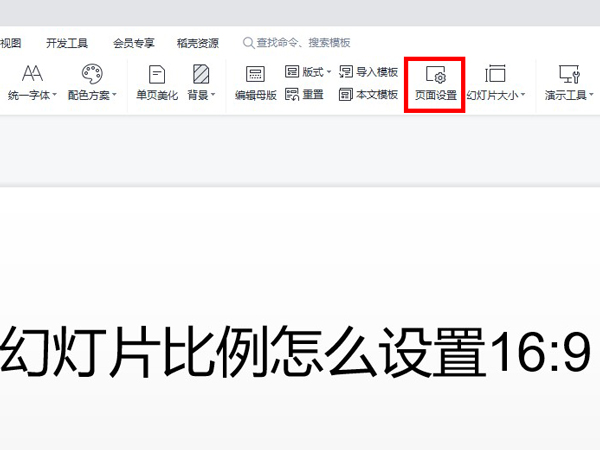Open 编辑母版 slide master editor

[255, 75]
